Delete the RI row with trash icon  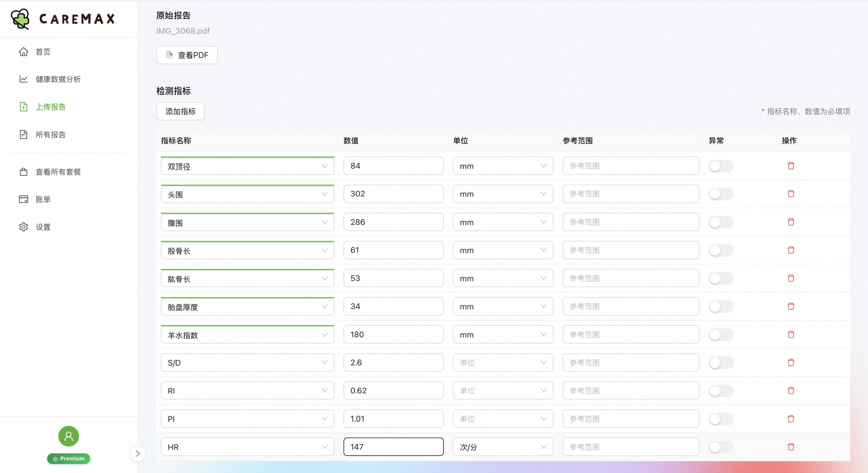coord(791,391)
